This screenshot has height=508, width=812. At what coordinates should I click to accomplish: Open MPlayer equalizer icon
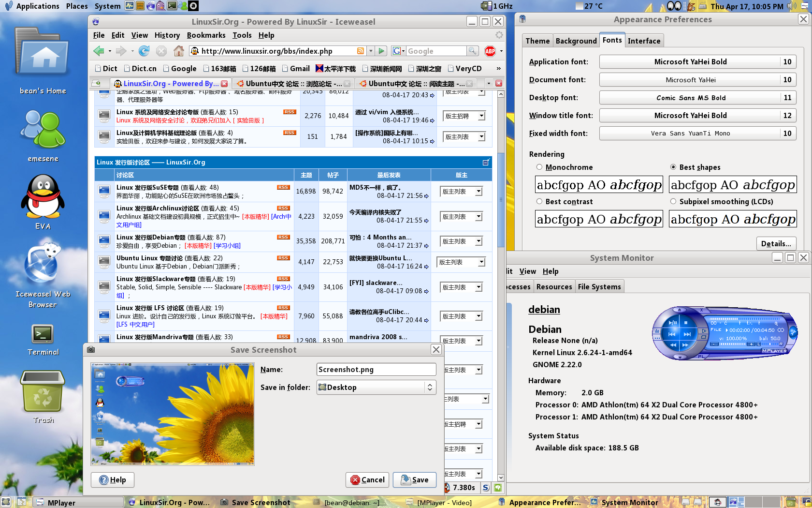click(x=657, y=331)
